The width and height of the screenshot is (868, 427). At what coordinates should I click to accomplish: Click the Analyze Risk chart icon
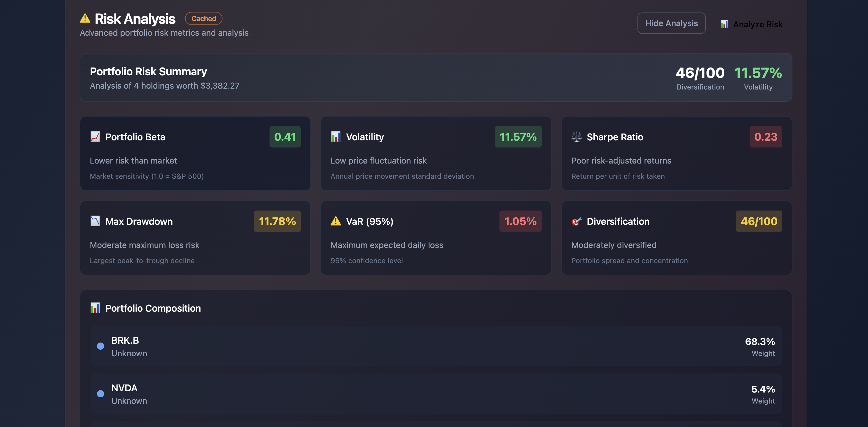(x=724, y=24)
